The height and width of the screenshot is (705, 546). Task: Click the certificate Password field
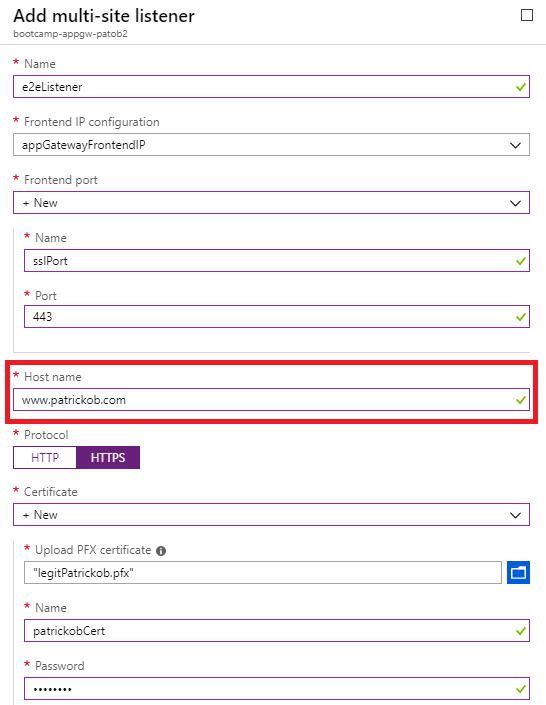[277, 689]
